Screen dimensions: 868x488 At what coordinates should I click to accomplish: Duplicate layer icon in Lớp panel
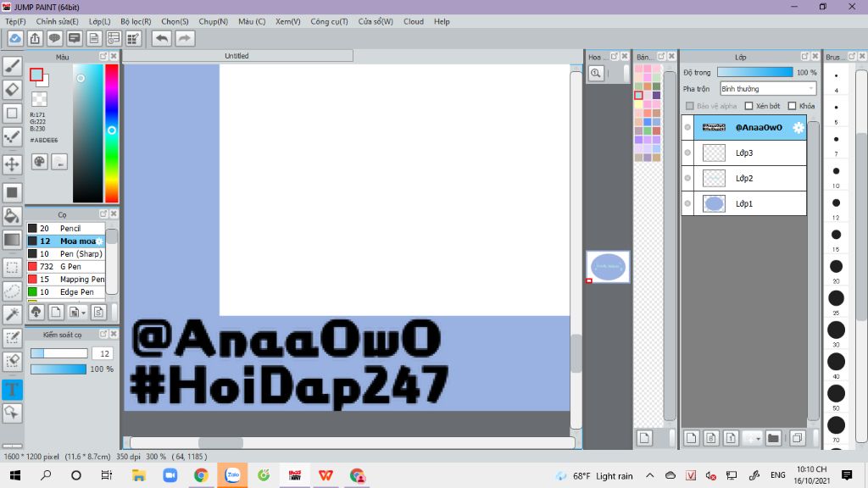pyautogui.click(x=797, y=438)
